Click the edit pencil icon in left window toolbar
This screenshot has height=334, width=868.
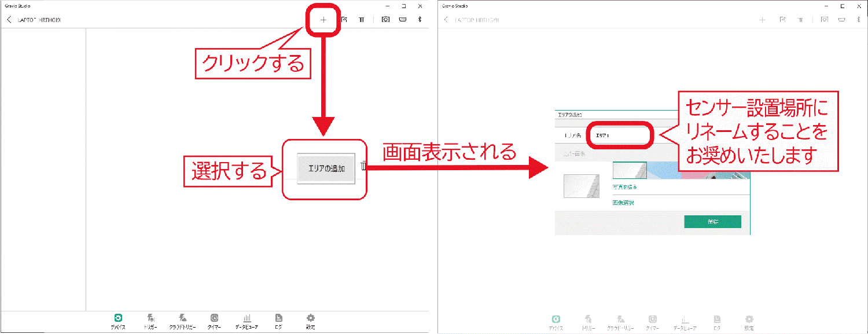click(344, 20)
